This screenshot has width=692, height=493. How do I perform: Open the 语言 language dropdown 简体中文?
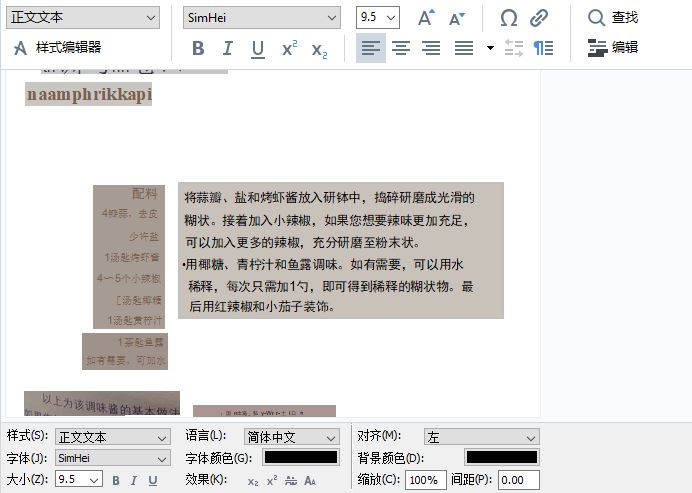click(x=291, y=437)
